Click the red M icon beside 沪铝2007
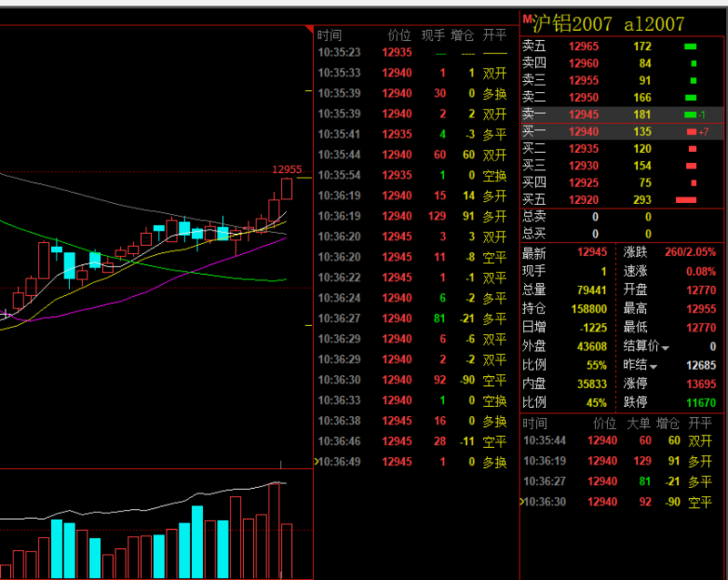Viewport: 728px width, 580px height. point(527,19)
